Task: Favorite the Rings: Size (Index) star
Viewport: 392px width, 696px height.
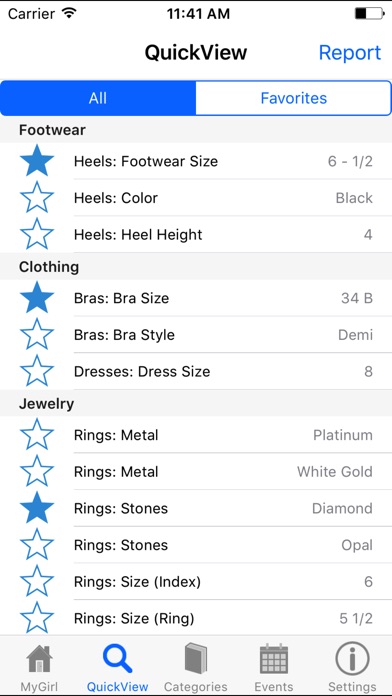Action: (x=37, y=581)
